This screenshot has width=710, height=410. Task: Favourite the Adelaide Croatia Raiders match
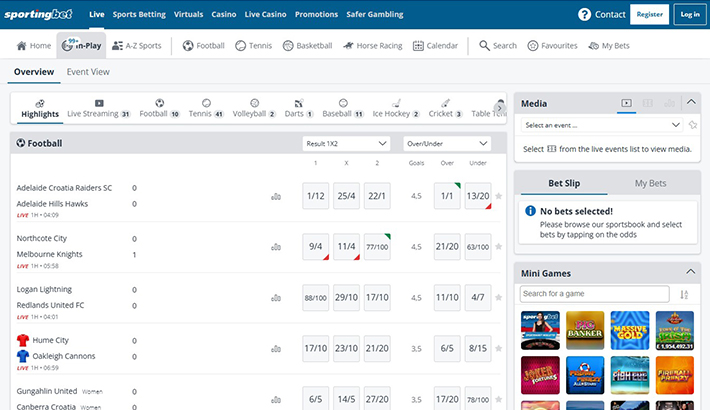coord(499,196)
